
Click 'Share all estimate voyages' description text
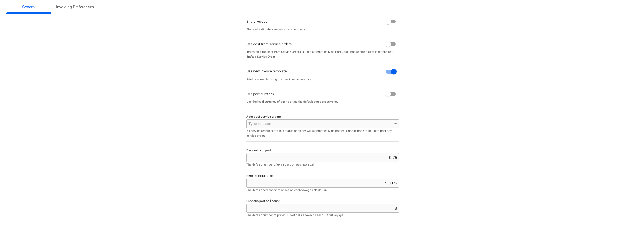(x=275, y=29)
